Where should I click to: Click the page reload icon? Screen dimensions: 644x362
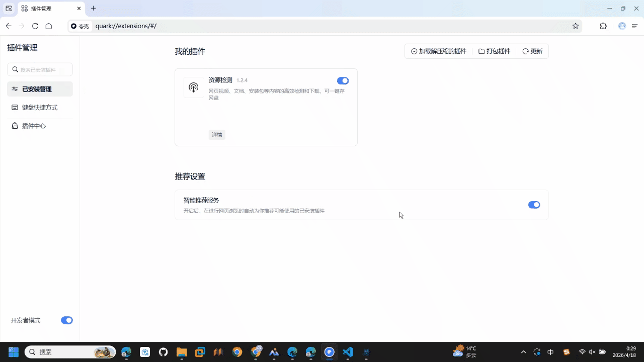tap(35, 26)
